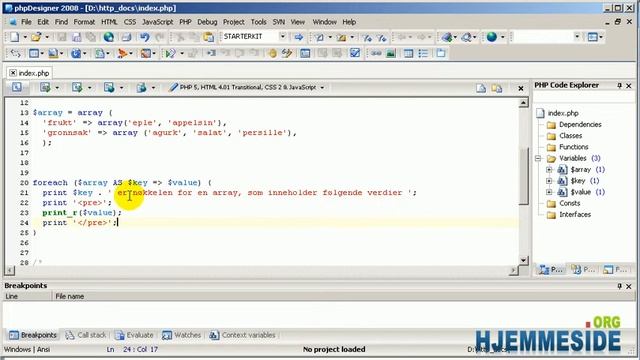640x360 pixels.
Task: Collapse the Variables folder
Action: pyautogui.click(x=538, y=158)
